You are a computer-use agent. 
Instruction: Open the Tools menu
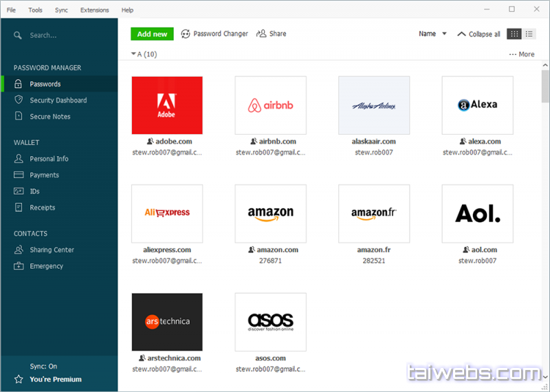tap(35, 10)
